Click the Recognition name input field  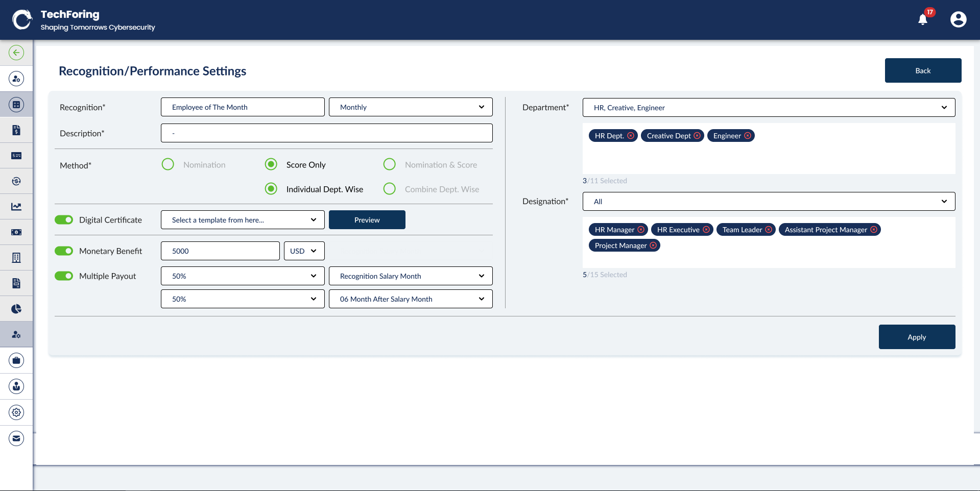(243, 107)
